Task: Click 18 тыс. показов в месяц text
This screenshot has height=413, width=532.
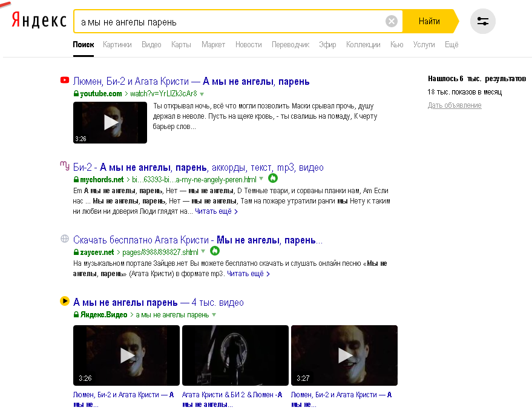Action: coord(464,92)
